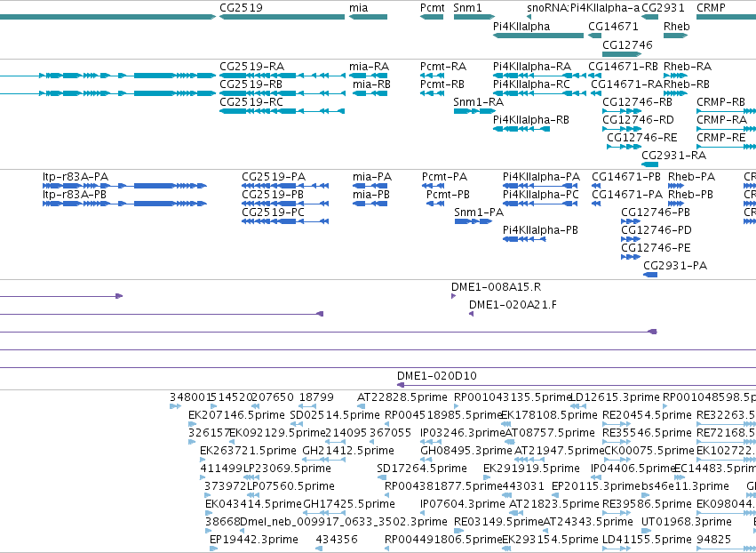Click protein CG2519-PC

285,221
